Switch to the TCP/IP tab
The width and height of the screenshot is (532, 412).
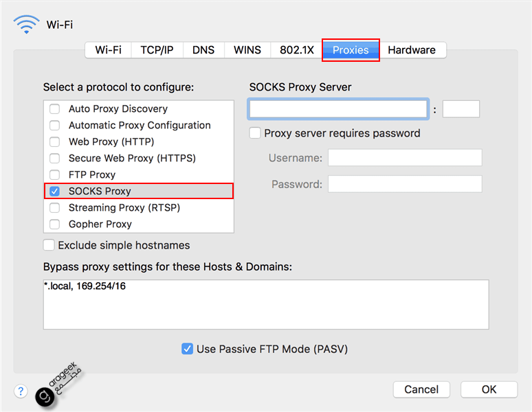pos(157,50)
